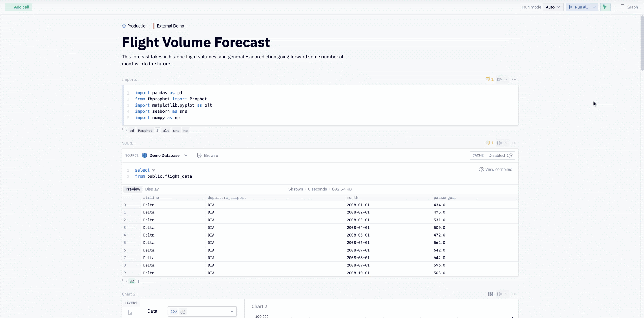Expand run options for Imports cell

tap(506, 79)
